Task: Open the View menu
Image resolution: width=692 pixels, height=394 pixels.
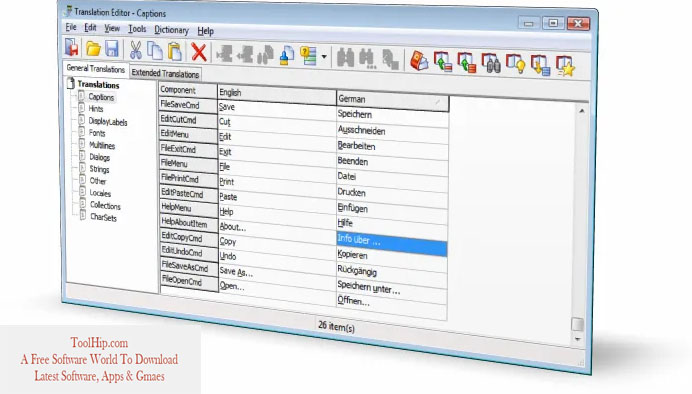Action: pyautogui.click(x=112, y=29)
